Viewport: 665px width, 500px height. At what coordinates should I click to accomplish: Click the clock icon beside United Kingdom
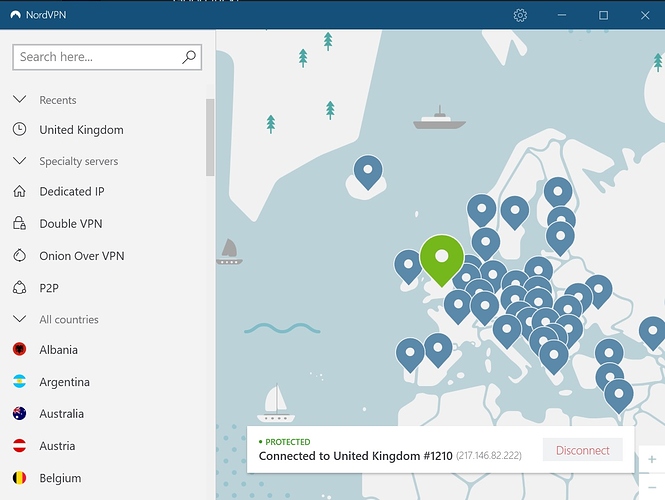point(20,129)
